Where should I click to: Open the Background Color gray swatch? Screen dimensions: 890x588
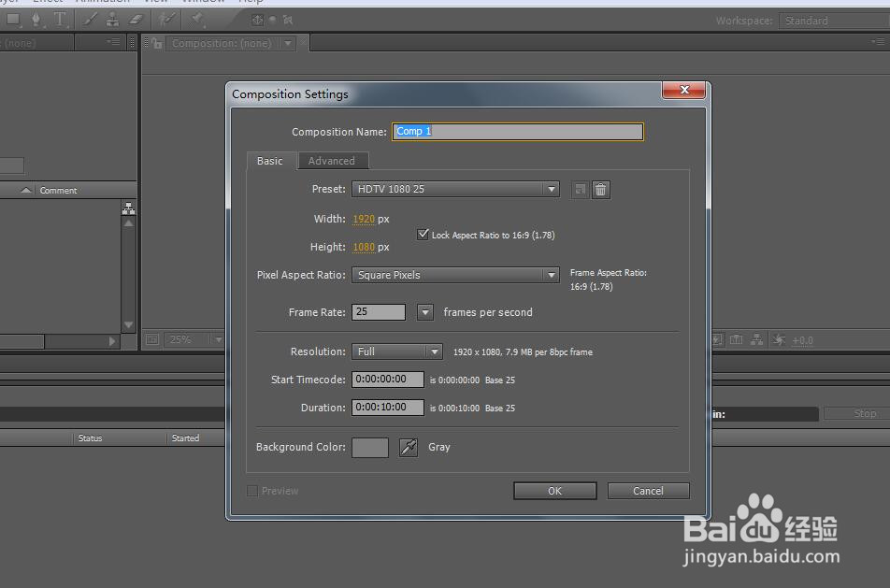click(370, 447)
